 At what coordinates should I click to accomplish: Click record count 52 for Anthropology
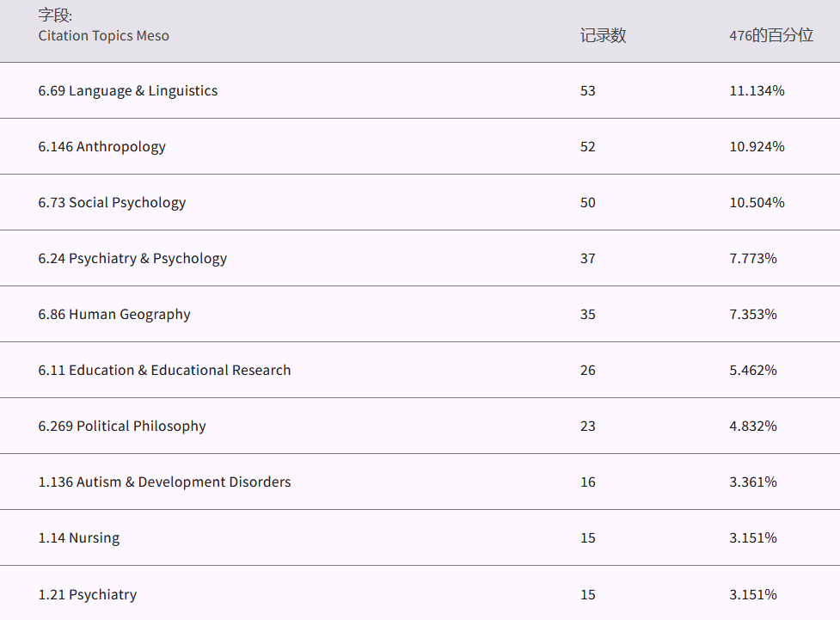click(588, 147)
